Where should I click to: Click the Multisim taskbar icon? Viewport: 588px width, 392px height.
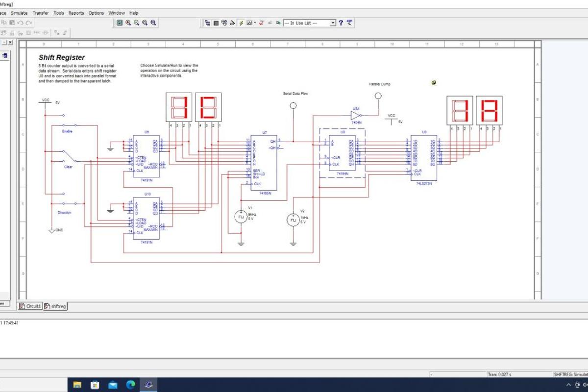click(148, 385)
